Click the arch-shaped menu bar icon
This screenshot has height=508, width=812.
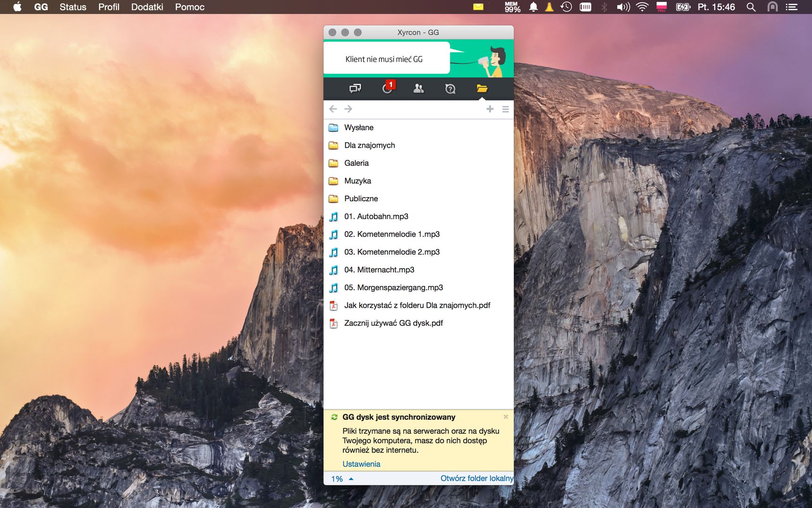(772, 7)
